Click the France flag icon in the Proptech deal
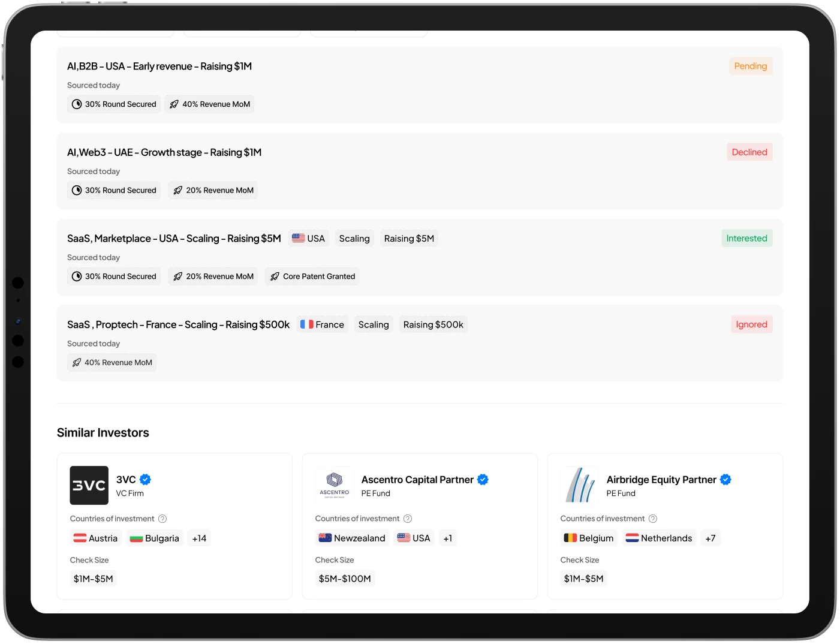This screenshot has height=644, width=840. (307, 324)
